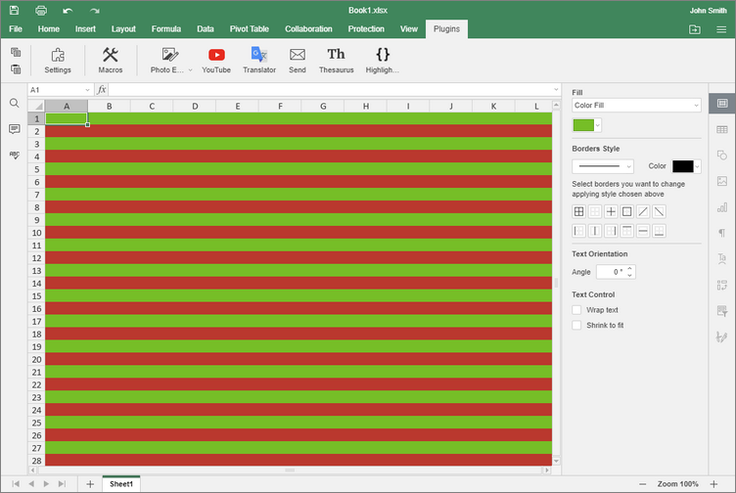Open signature settings in right sidebar

722,337
